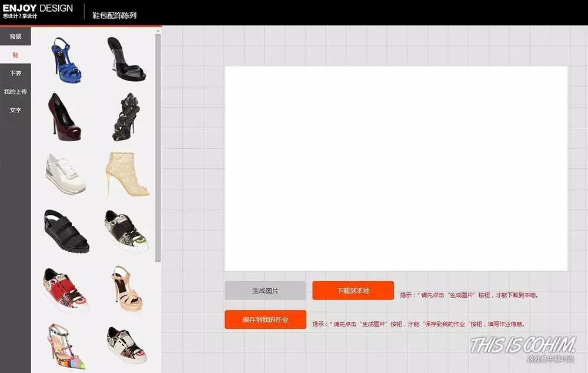Click the shoe list vertical scrollbar

point(158,147)
